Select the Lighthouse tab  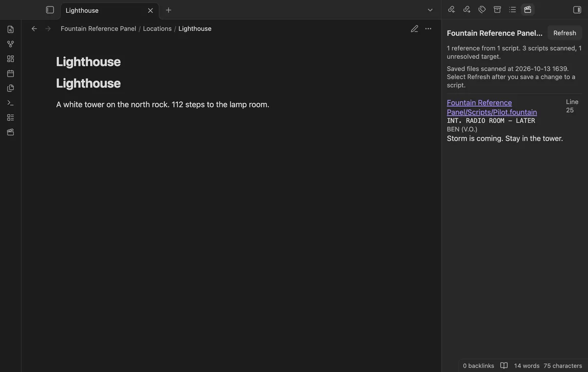coord(110,10)
